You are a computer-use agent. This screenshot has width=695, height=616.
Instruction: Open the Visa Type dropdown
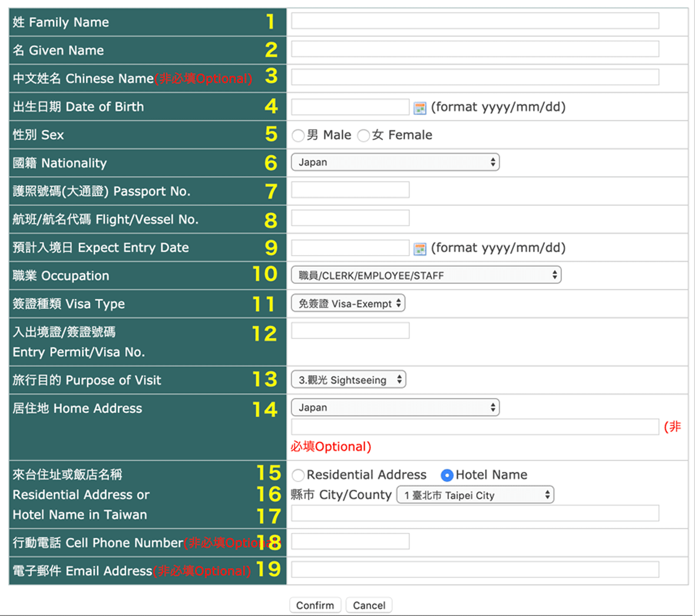pos(348,303)
